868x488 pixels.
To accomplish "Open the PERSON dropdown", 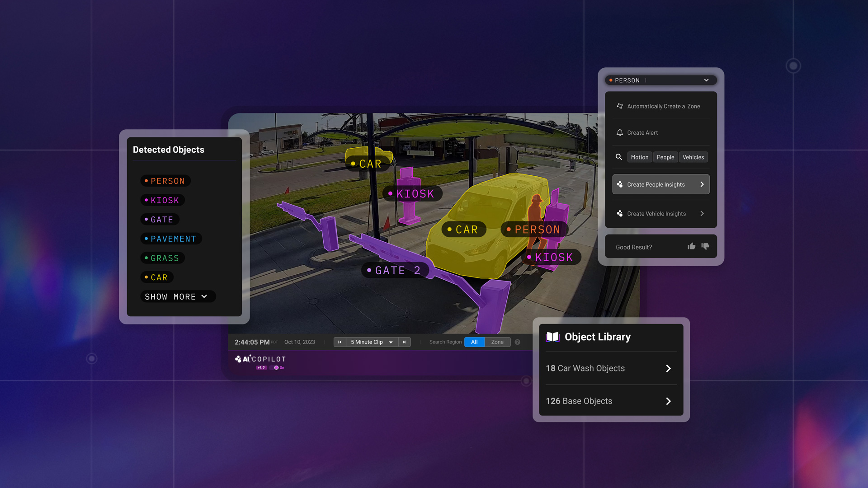I will [x=706, y=80].
